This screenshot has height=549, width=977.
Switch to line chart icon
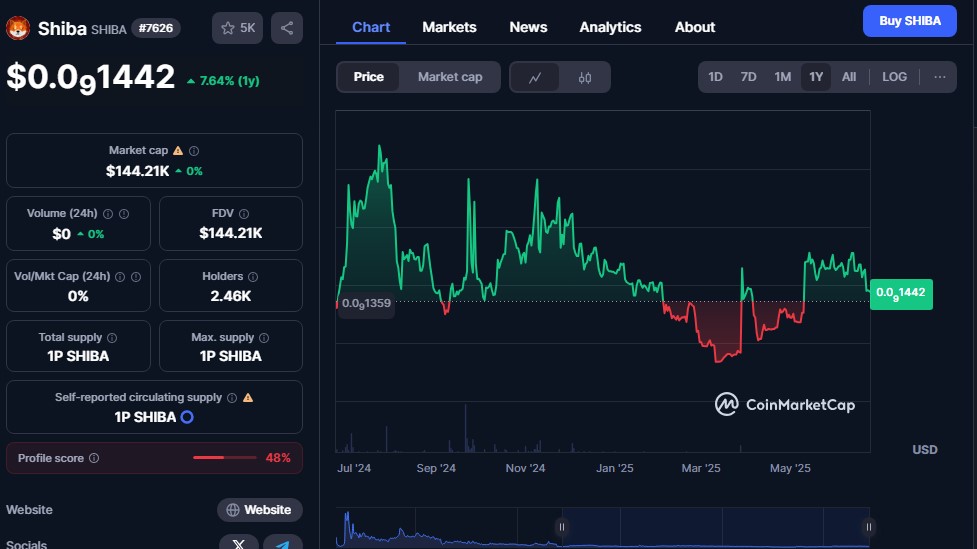coord(535,77)
